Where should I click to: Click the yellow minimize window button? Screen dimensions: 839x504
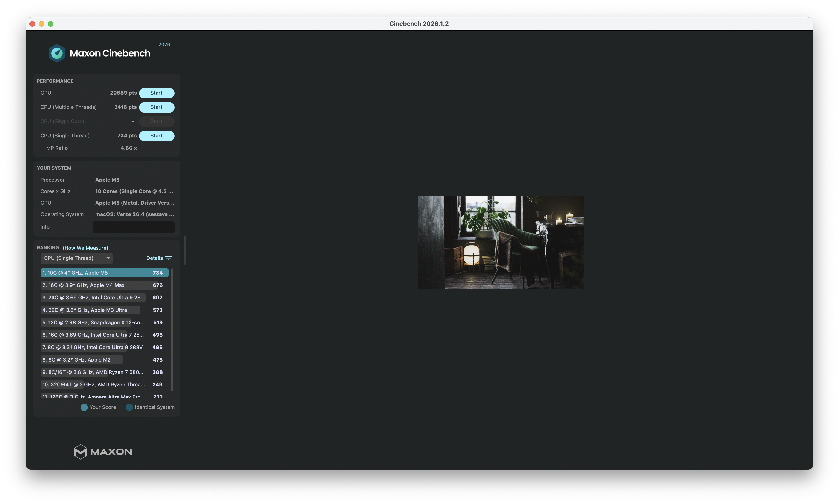click(x=41, y=24)
